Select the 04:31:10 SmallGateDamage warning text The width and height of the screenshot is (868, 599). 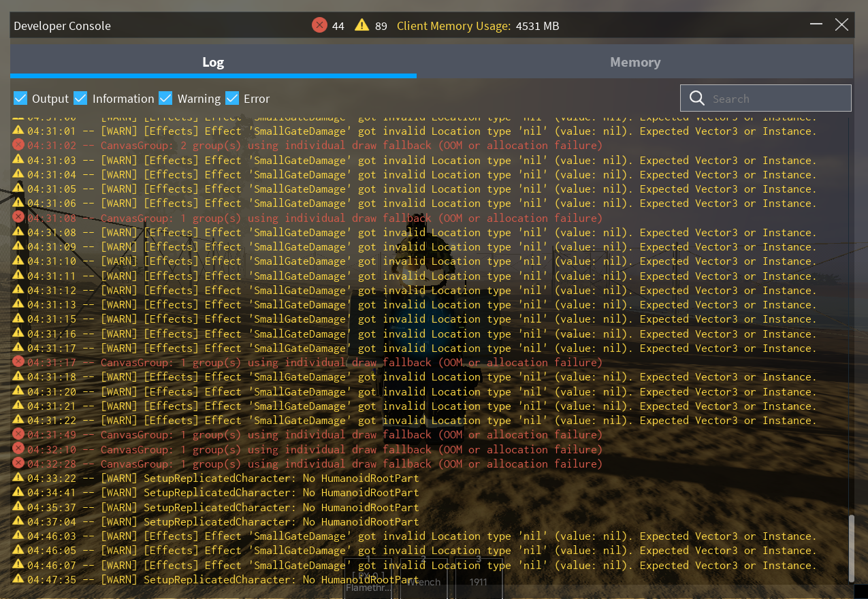coord(422,261)
